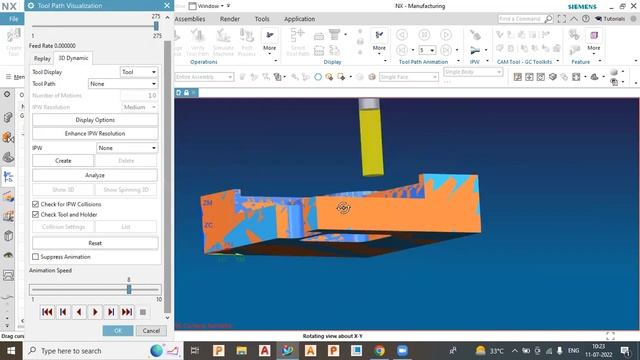The width and height of the screenshot is (640, 360).
Task: Click the Analyze button
Action: pos(95,175)
